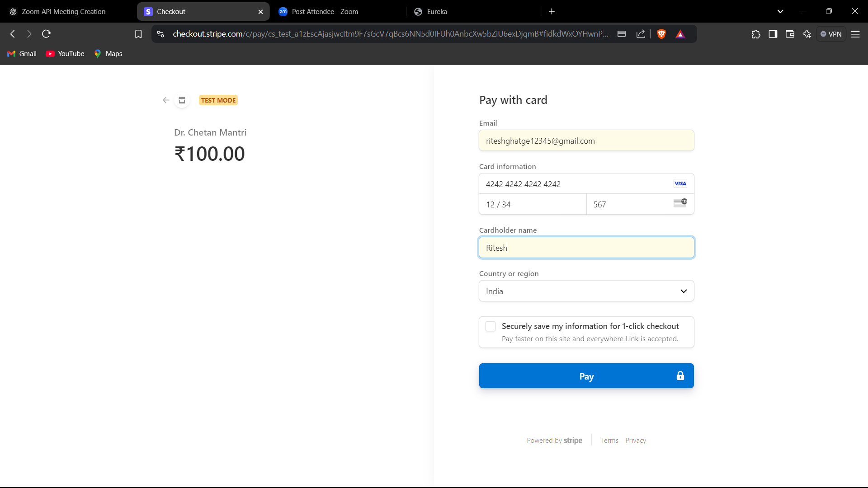Open the Brave Wallet icon
Viewport: 868px width, 488px height.
tap(790, 34)
